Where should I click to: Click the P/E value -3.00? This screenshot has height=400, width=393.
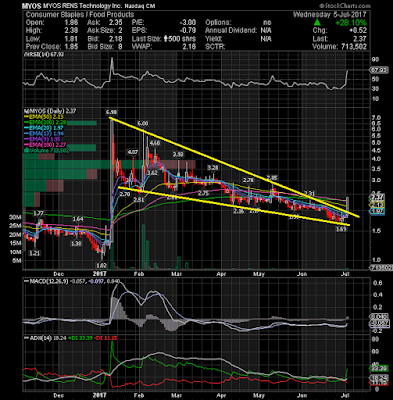(187, 23)
